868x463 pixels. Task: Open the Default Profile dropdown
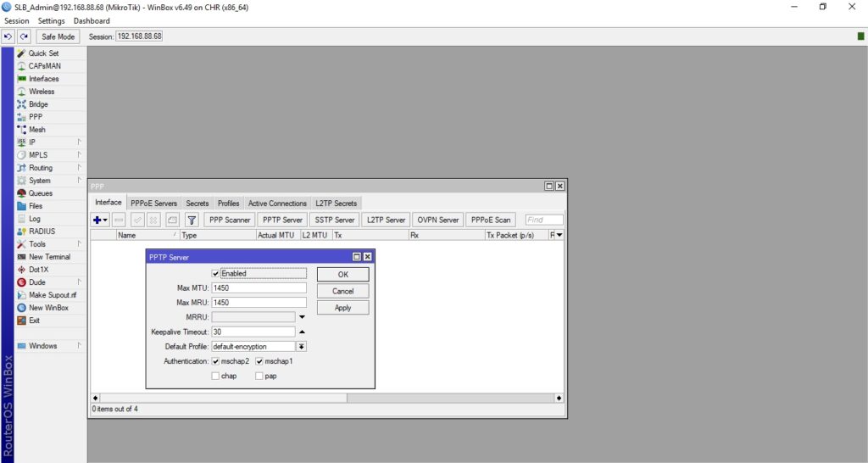click(x=301, y=347)
